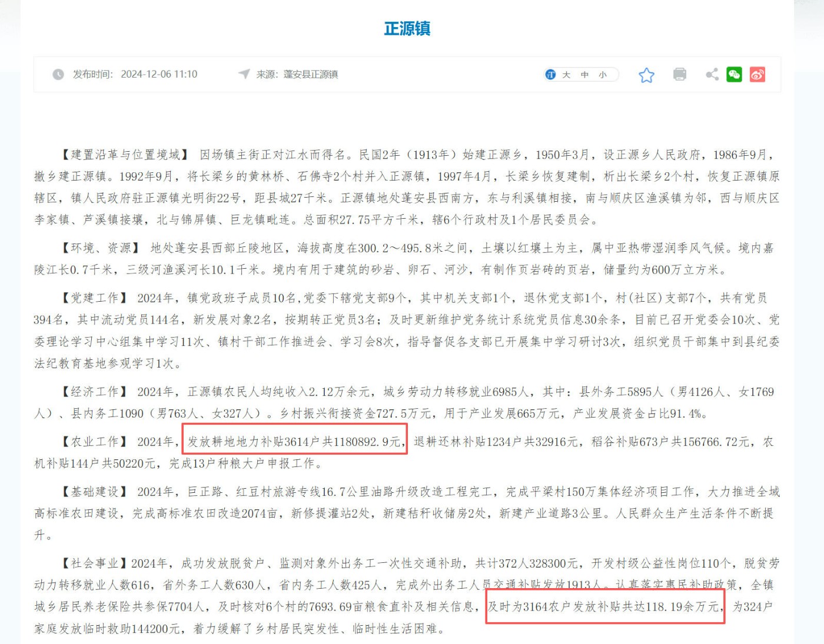Click the printer icon to print article
This screenshot has width=824, height=644.
(x=679, y=74)
